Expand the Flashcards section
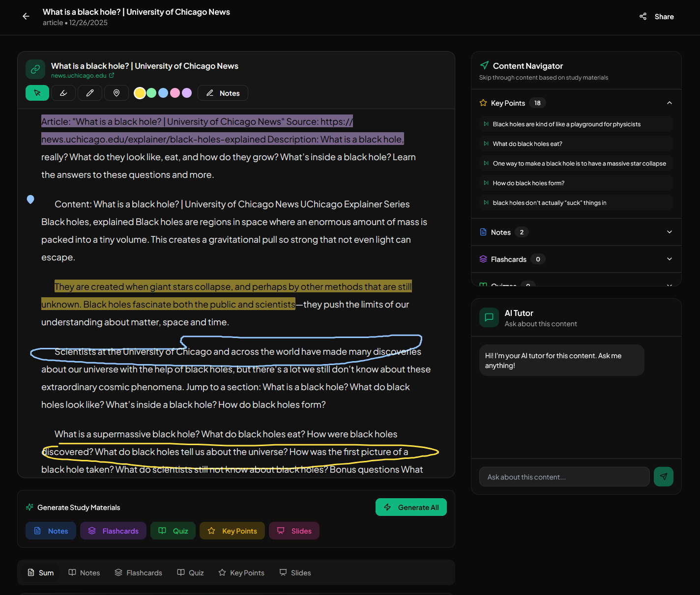 [x=669, y=259]
